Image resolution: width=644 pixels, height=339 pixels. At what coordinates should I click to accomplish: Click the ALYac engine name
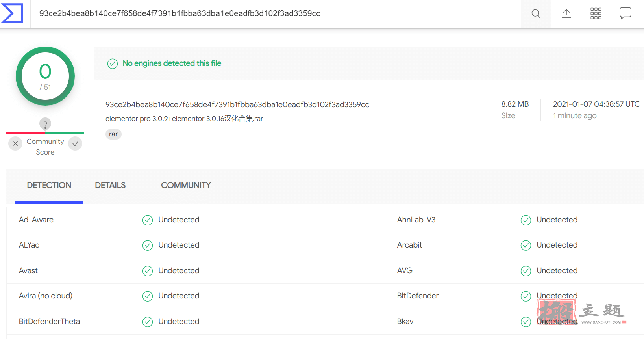click(x=29, y=245)
